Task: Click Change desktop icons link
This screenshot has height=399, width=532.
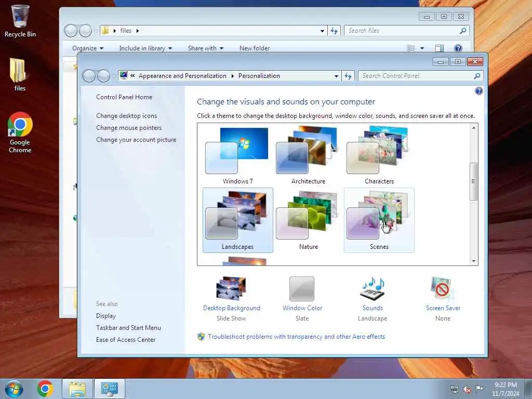Action: [x=127, y=116]
